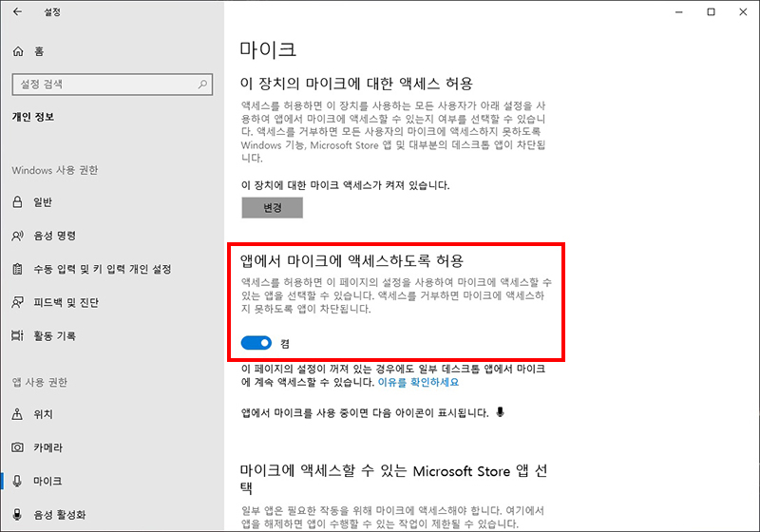
Task: Click the Microsoft Store 앱 선택 heading
Action: [393, 479]
